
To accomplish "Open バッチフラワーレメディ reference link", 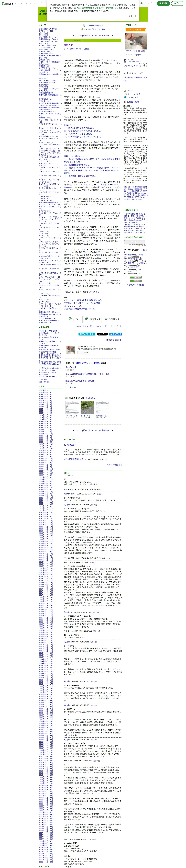I will [74, 306].
